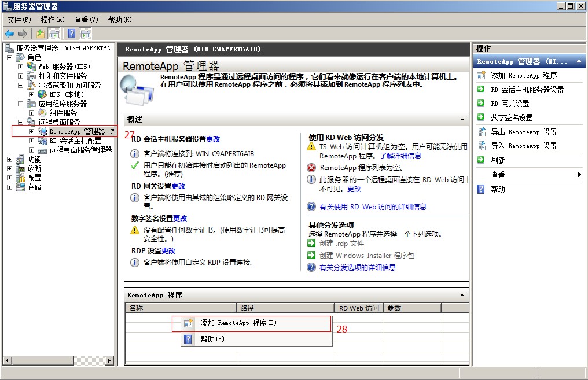Collapse the RemoteApp 管理器 actions header arrow

pyautogui.click(x=579, y=61)
